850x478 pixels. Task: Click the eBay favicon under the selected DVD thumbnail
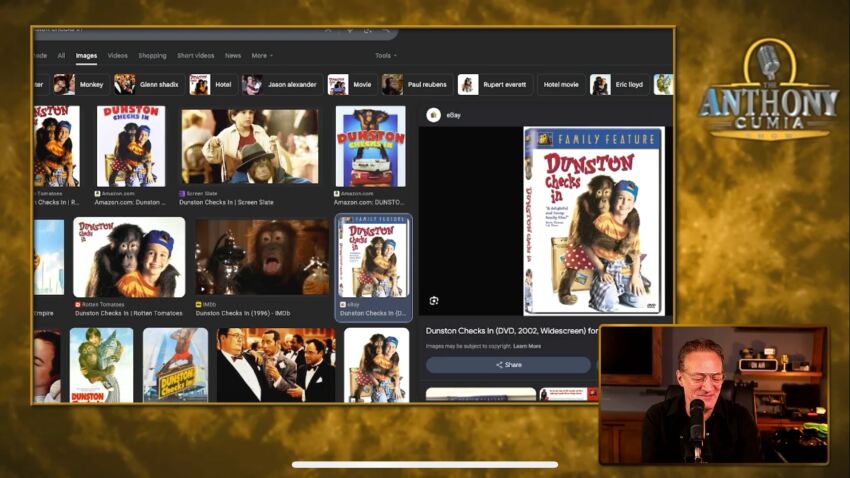point(343,305)
